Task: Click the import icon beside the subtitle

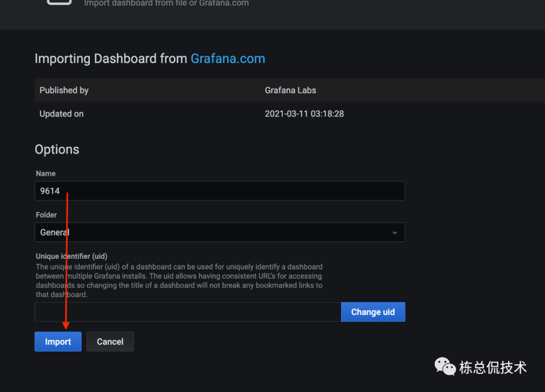Action: [60, 2]
